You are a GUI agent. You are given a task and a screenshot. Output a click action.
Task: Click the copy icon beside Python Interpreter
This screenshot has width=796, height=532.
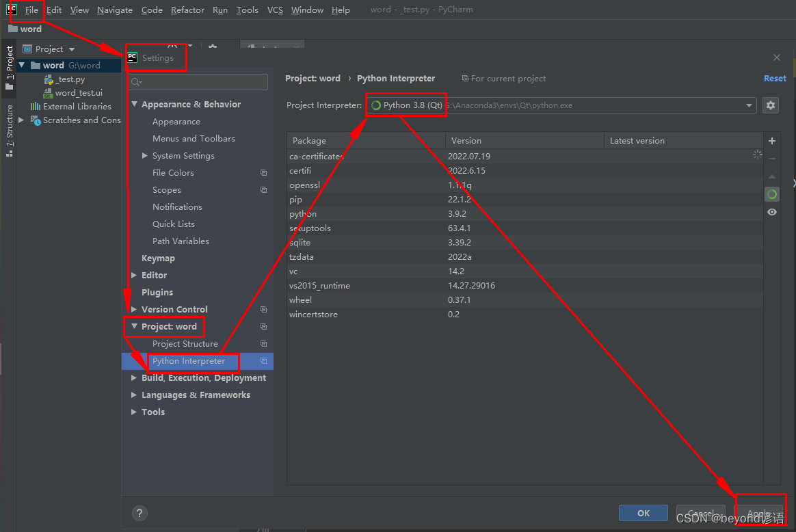263,361
